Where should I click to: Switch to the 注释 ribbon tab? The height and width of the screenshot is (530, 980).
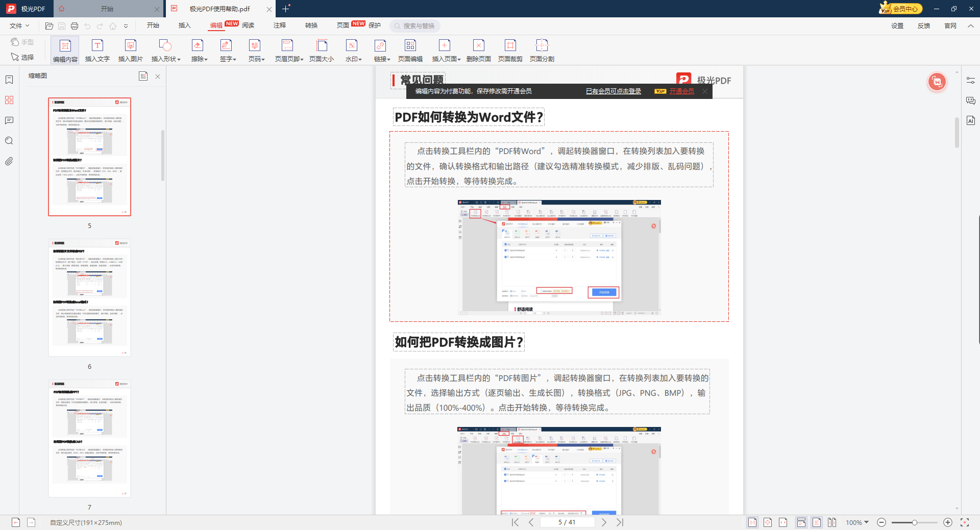tap(280, 26)
